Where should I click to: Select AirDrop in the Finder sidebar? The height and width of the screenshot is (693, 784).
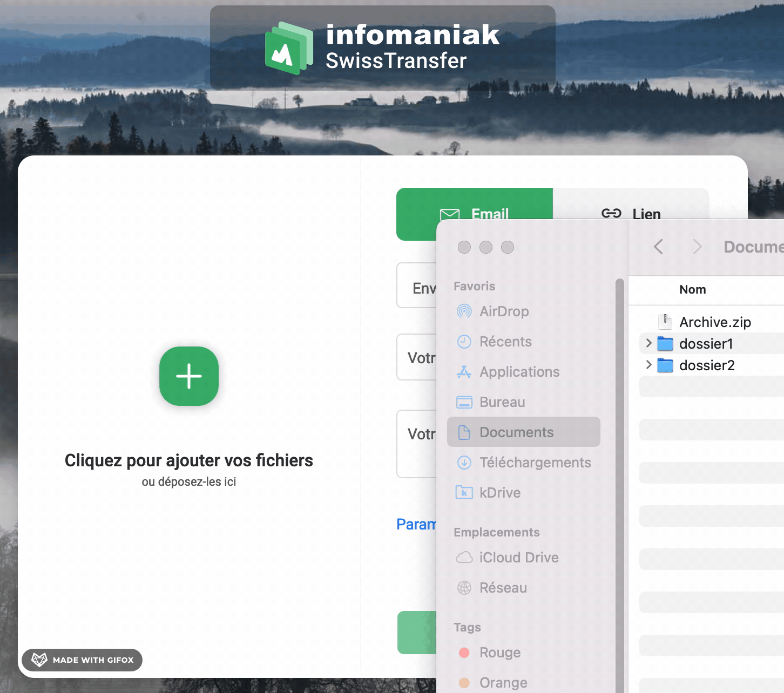(504, 311)
